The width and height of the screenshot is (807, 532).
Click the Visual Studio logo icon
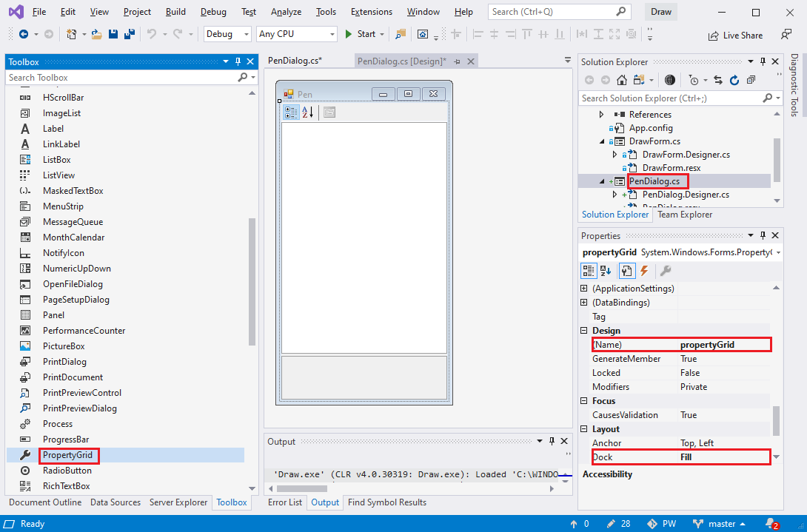point(16,12)
